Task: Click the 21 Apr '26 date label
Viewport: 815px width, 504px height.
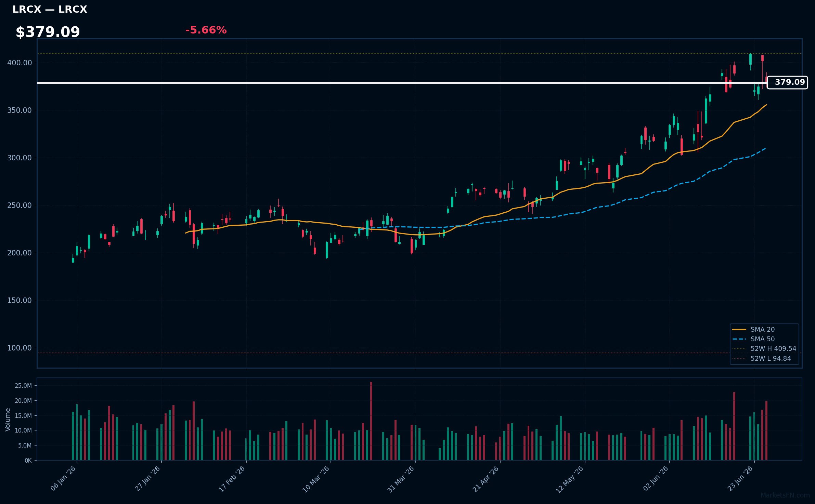Action: 486,479
